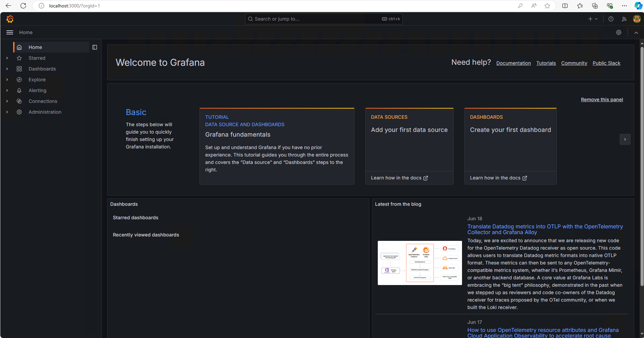
Task: Open Alerting from the sidebar
Action: coord(37,90)
